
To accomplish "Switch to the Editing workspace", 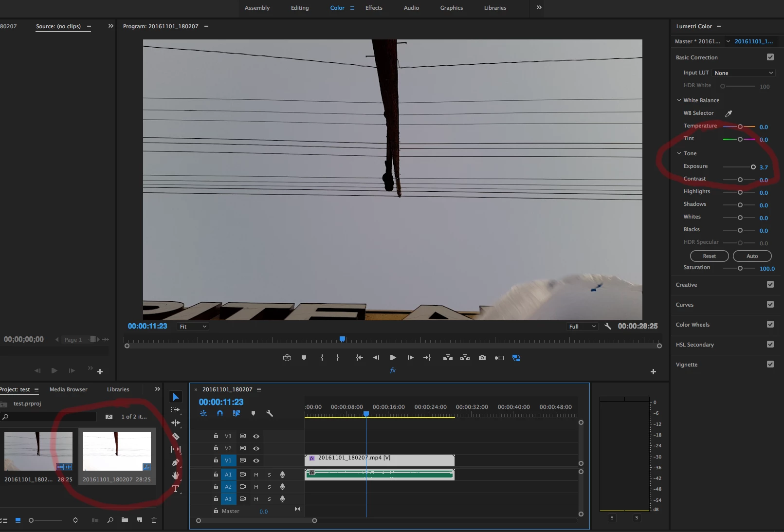I will (x=300, y=8).
